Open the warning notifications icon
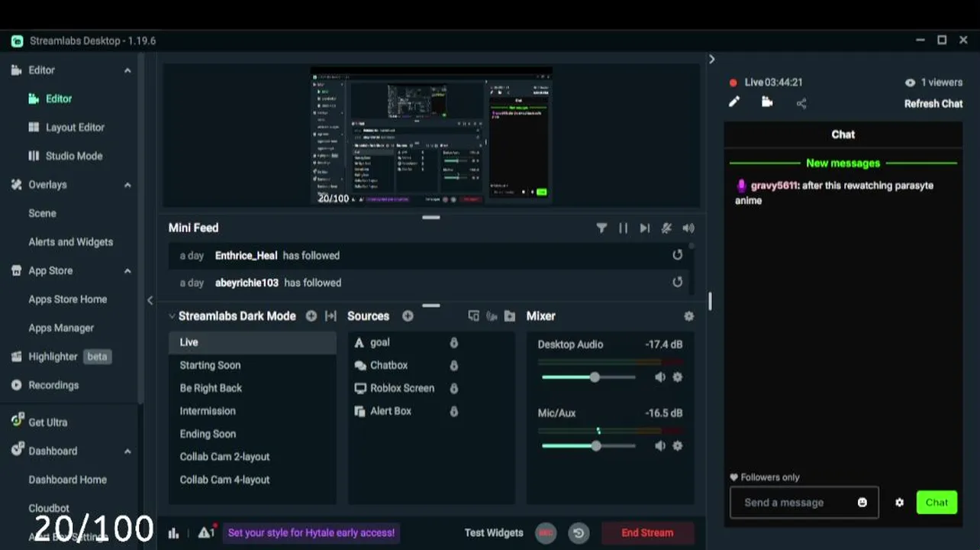Image resolution: width=980 pixels, height=550 pixels. (207, 532)
